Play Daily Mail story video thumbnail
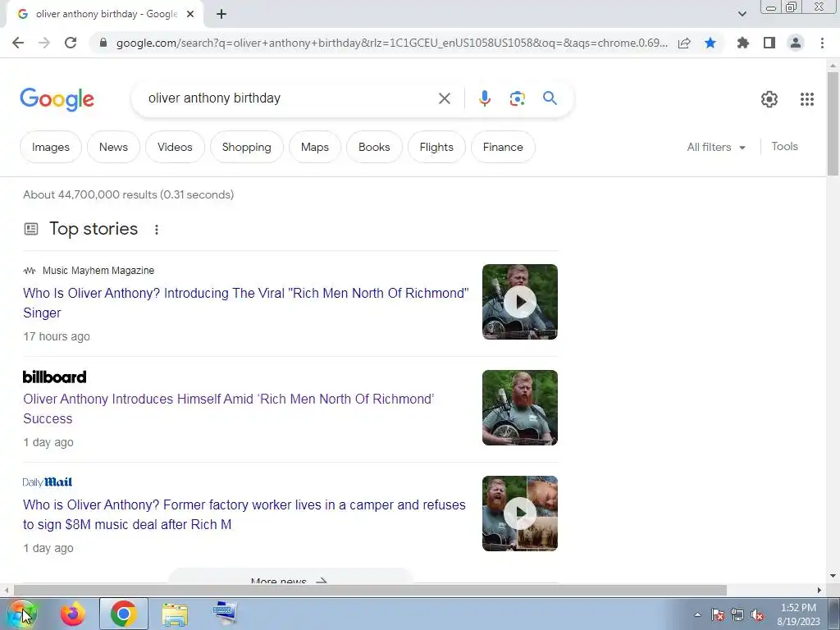 coord(519,514)
